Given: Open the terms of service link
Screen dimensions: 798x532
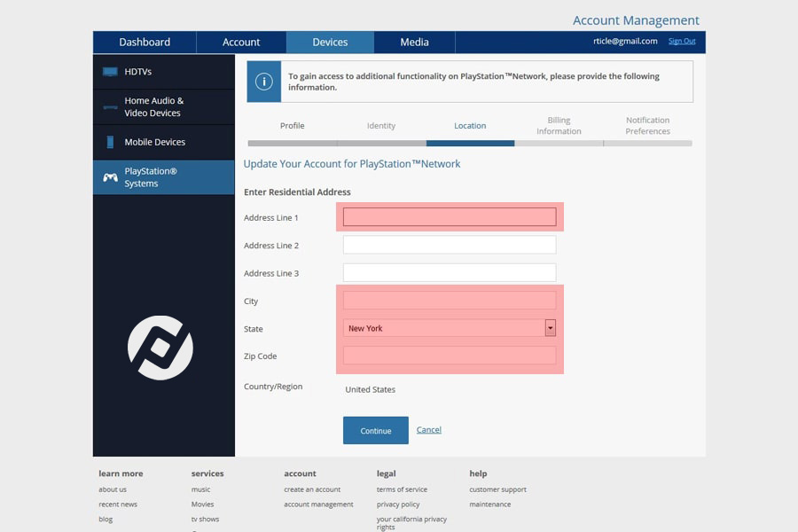Looking at the screenshot, I should point(402,489).
